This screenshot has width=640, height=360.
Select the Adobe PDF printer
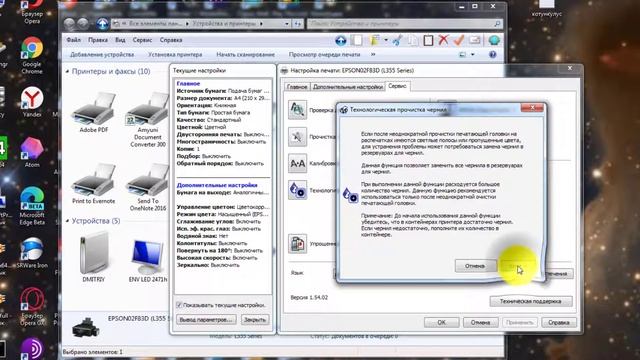93,112
